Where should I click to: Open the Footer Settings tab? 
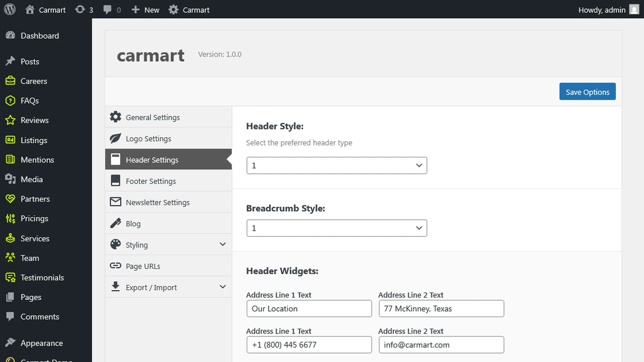pos(168,181)
